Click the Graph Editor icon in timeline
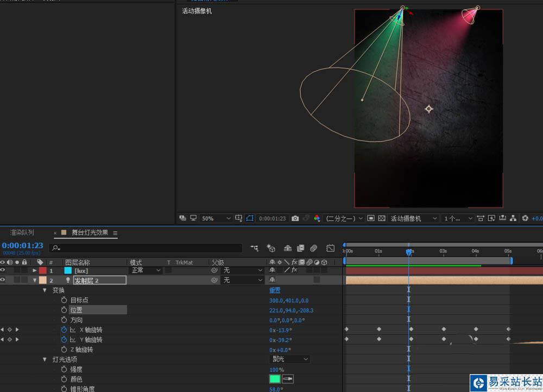 coord(331,248)
